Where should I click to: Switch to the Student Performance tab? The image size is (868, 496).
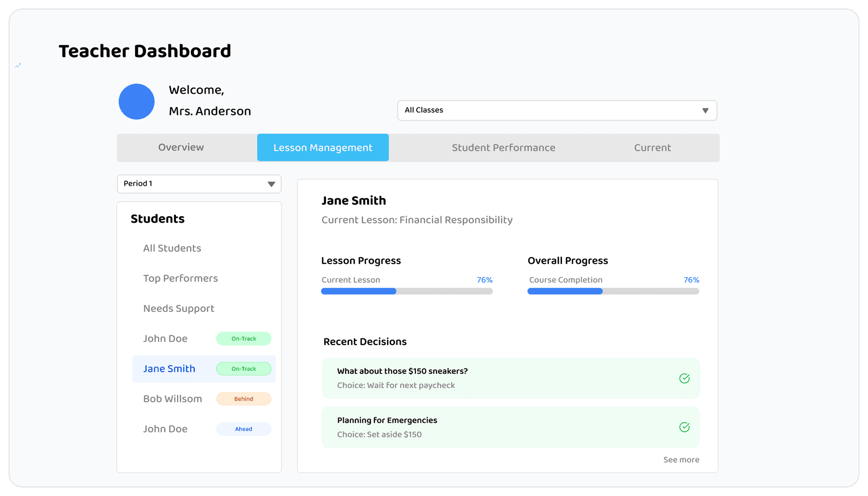point(503,147)
